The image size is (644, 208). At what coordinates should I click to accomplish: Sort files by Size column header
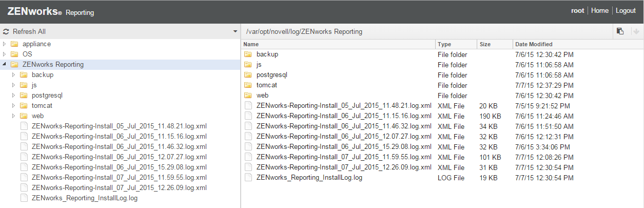(x=485, y=44)
